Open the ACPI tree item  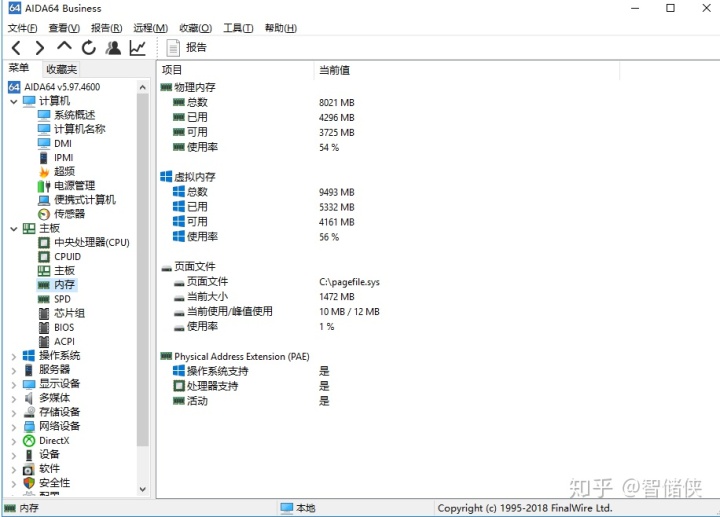64,342
